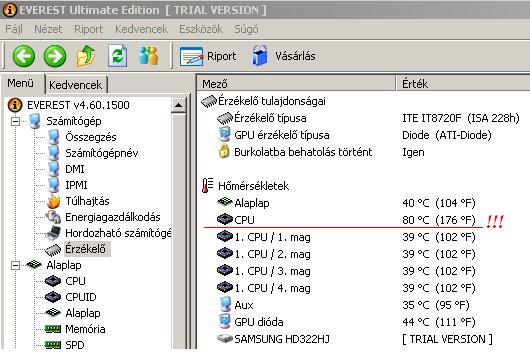
Task: Collapse the Alaplap tree node
Action: point(15,265)
